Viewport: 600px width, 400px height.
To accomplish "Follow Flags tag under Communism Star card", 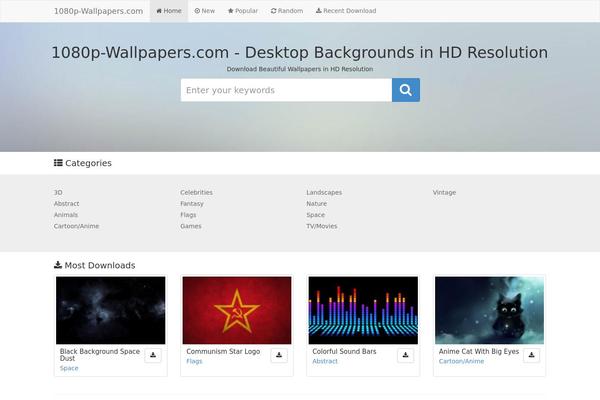I will click(194, 361).
